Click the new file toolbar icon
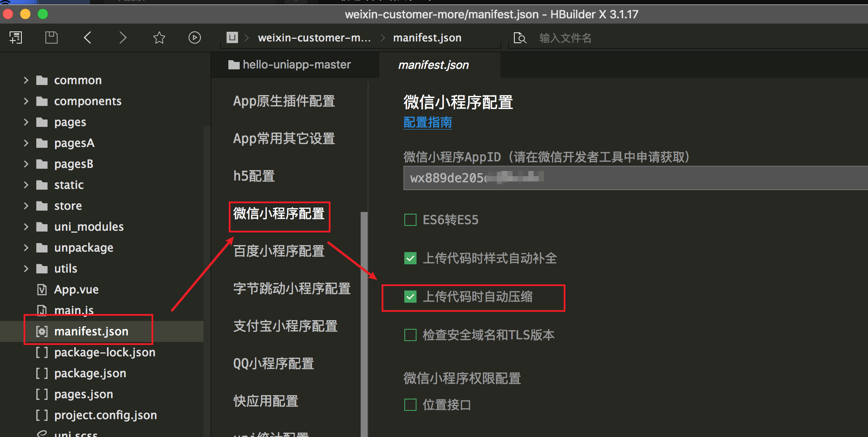The height and width of the screenshot is (437, 868). point(16,38)
